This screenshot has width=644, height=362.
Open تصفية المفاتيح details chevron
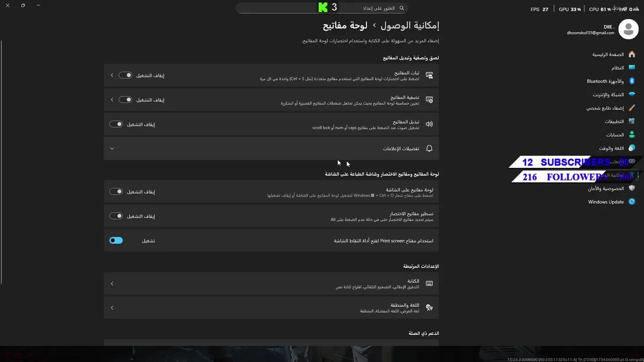click(x=112, y=100)
